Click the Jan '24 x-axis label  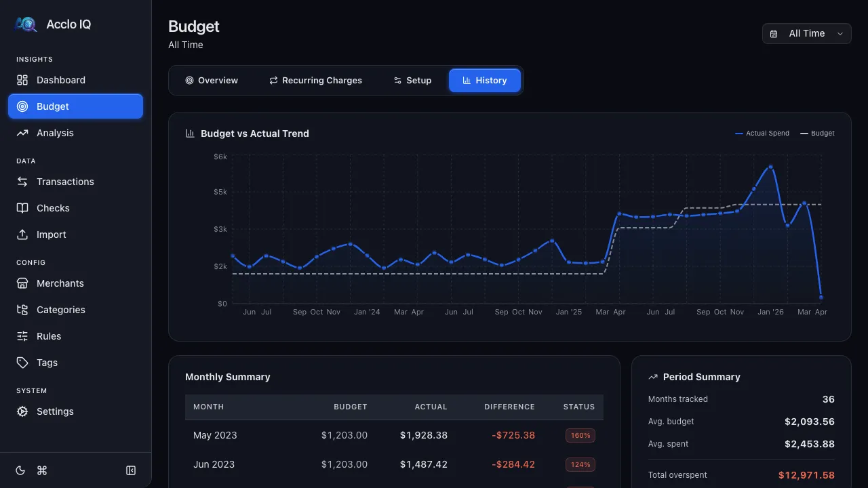coord(367,312)
